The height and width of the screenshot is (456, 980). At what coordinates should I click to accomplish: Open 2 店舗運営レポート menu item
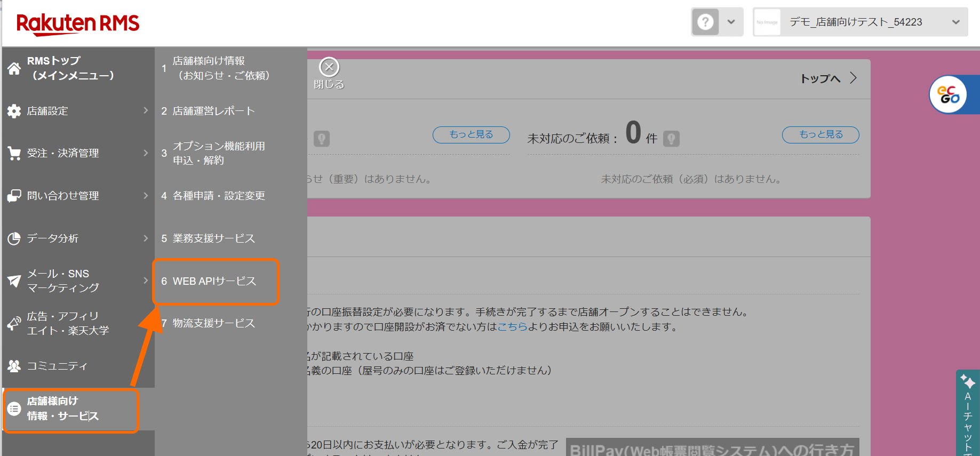(x=214, y=111)
